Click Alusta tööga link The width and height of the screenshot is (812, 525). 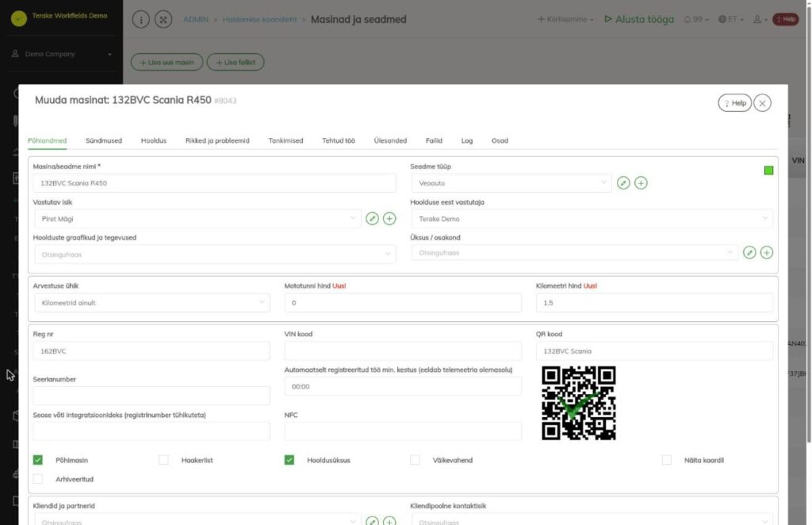point(640,19)
